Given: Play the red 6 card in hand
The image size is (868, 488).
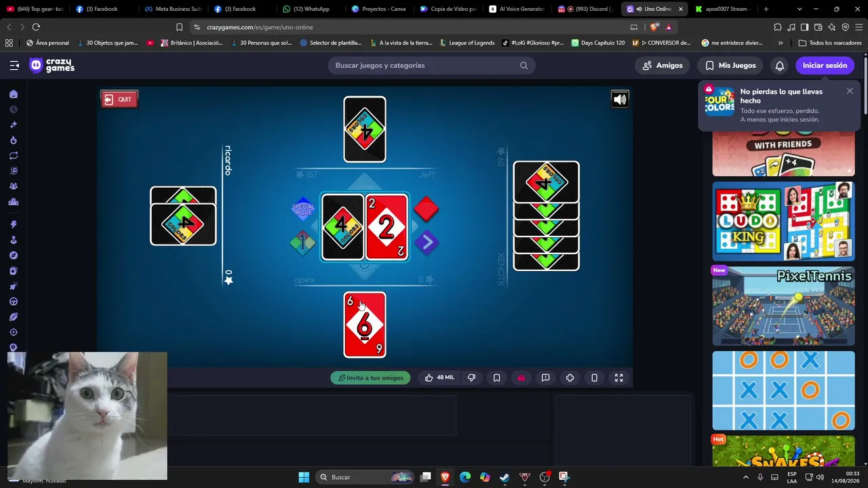Looking at the screenshot, I should [x=365, y=325].
